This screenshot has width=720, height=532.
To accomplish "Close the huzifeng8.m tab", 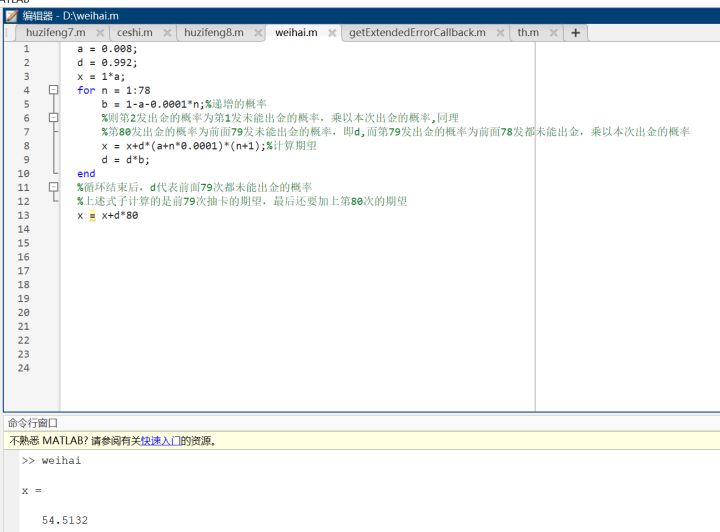I will point(258,33).
